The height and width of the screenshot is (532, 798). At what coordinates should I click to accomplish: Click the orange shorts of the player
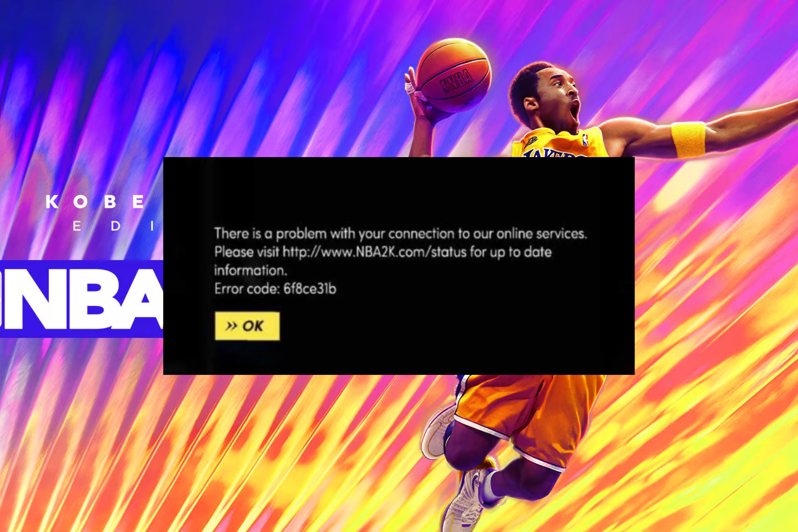pos(528,411)
